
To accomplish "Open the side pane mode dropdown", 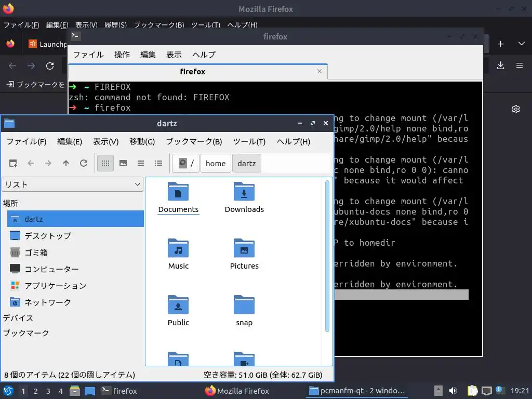I will point(73,184).
